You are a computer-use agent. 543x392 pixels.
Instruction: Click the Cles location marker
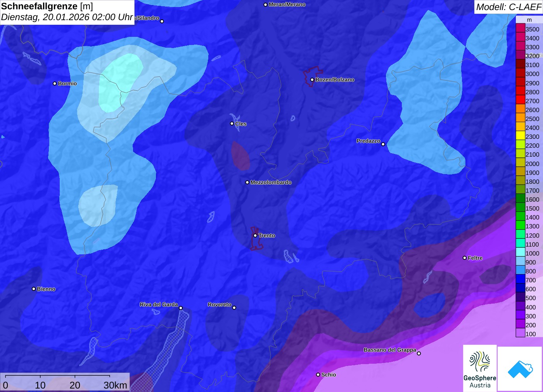[232, 124]
